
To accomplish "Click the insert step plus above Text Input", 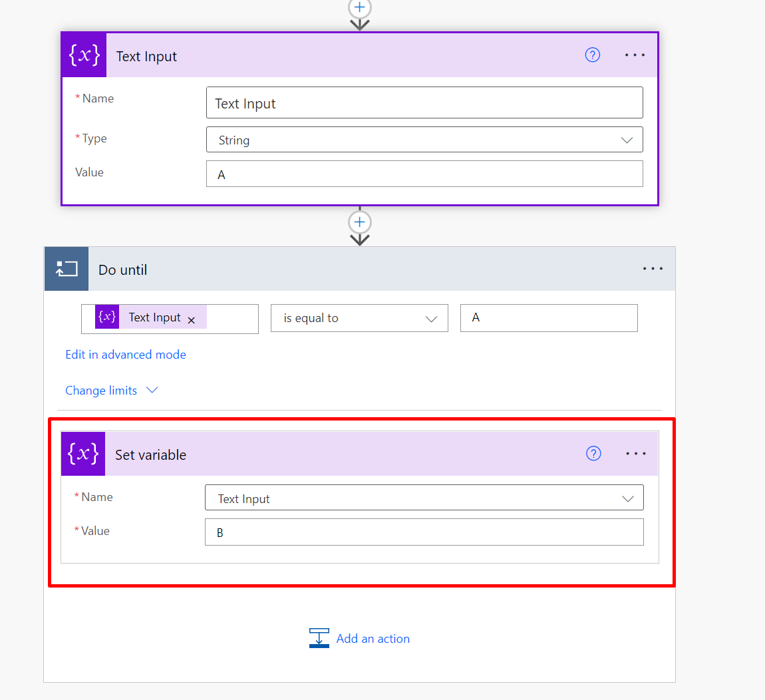I will pyautogui.click(x=359, y=7).
